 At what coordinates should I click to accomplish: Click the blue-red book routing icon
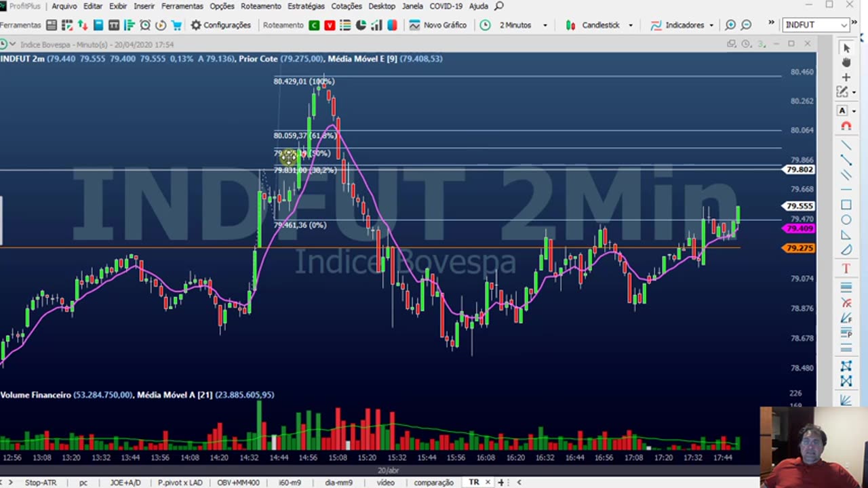(x=392, y=25)
